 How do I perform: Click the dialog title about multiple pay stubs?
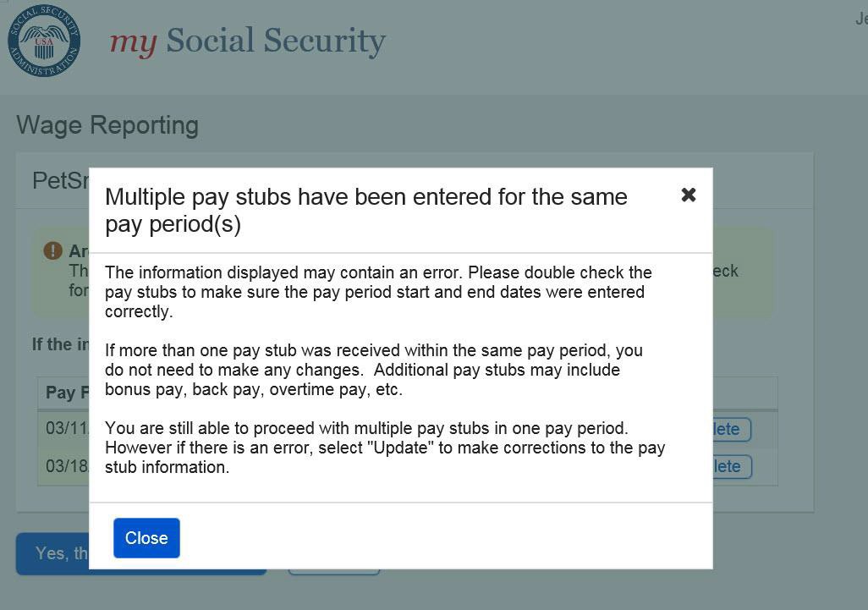click(366, 210)
